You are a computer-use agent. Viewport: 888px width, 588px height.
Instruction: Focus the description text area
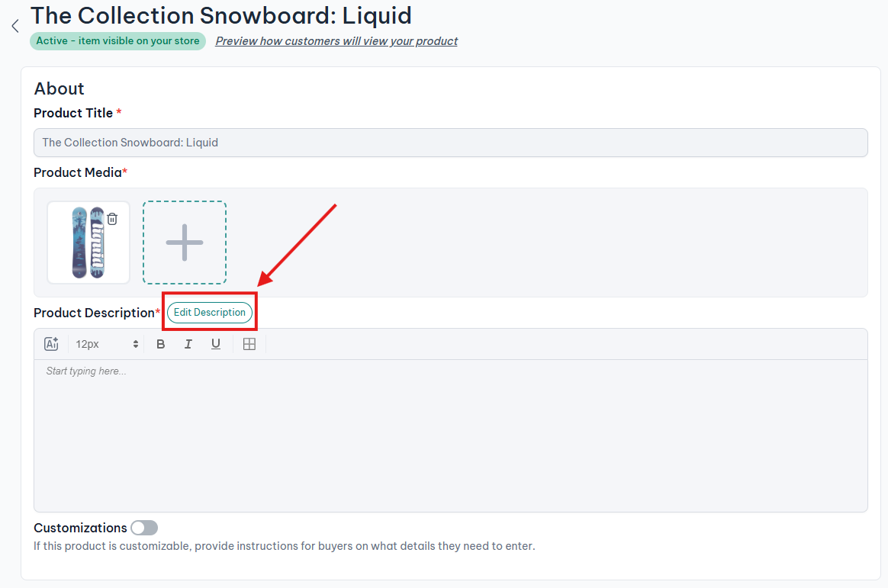click(450, 435)
